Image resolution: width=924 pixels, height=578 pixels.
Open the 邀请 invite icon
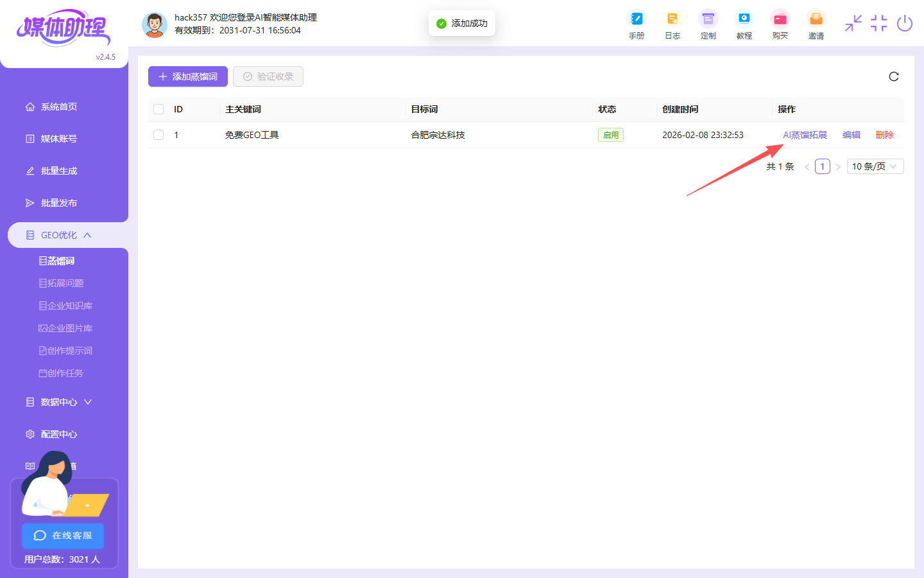coord(816,25)
